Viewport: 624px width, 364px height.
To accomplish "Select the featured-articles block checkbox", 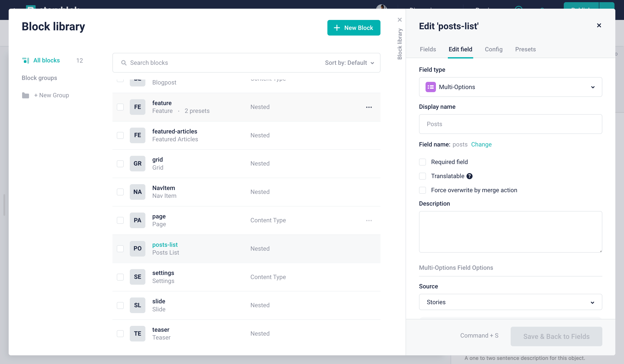I will [120, 135].
